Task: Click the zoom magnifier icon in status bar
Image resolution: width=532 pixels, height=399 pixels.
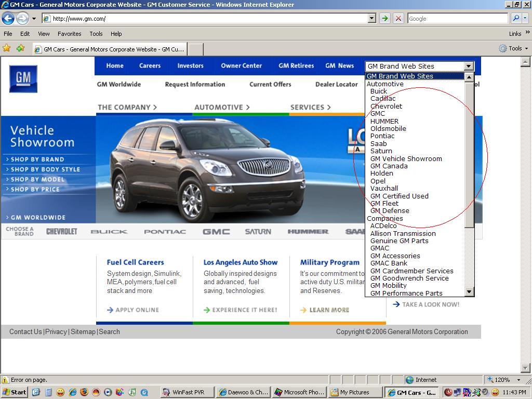Action: (490, 380)
